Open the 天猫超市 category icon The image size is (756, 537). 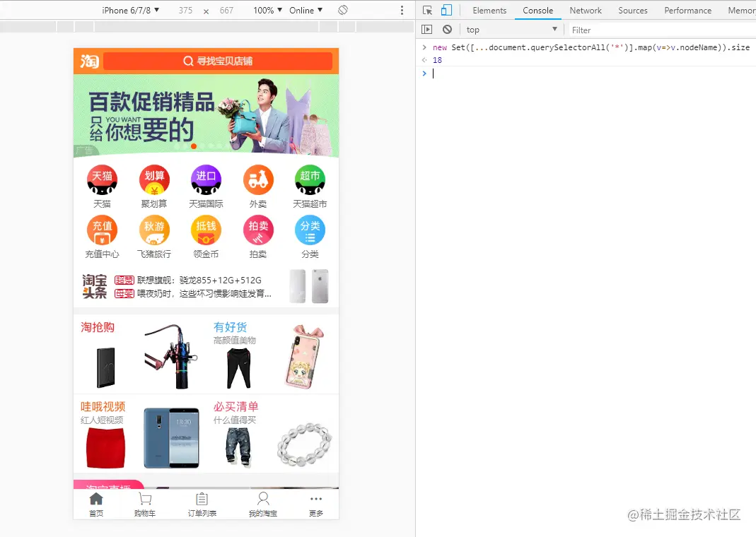[310, 179]
